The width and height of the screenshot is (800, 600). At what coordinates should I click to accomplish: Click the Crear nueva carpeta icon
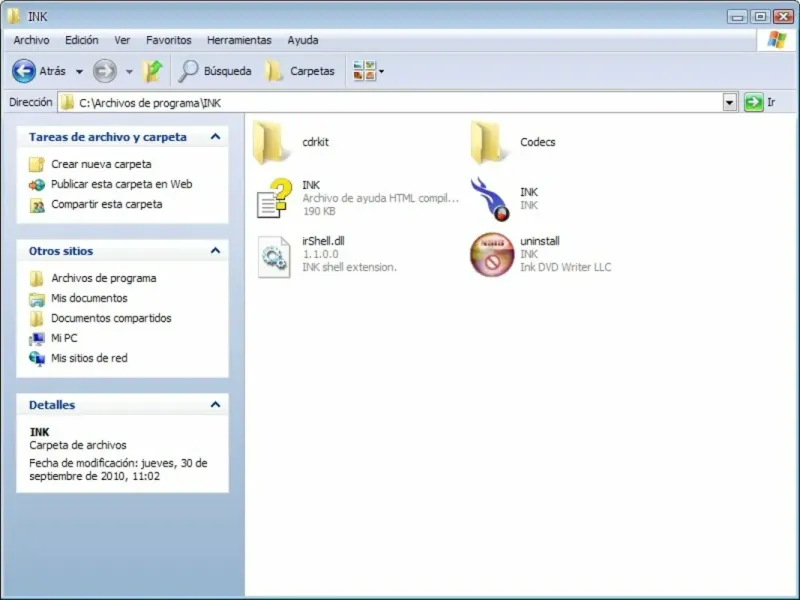pyautogui.click(x=37, y=164)
